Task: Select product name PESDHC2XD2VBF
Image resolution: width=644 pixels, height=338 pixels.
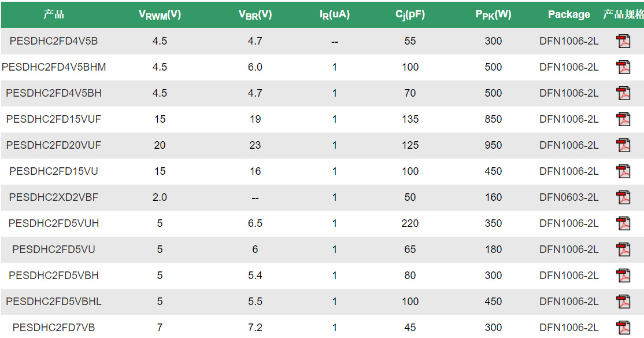Action: point(54,197)
